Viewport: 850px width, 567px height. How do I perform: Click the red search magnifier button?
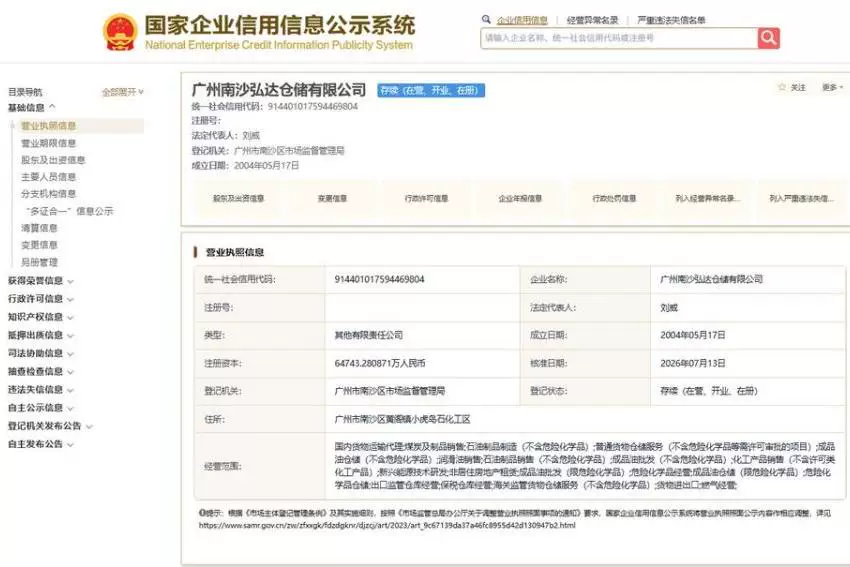click(x=768, y=38)
